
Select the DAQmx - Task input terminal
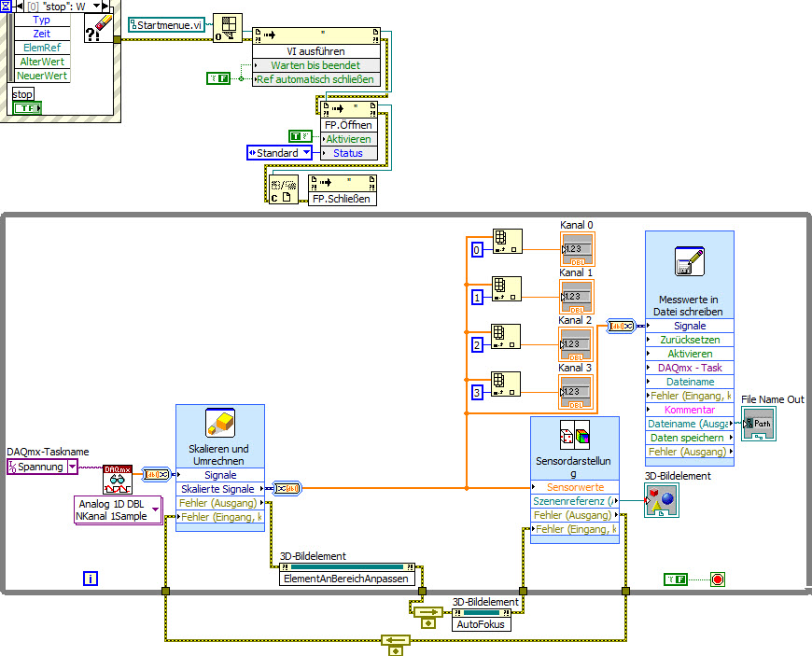[x=690, y=368]
